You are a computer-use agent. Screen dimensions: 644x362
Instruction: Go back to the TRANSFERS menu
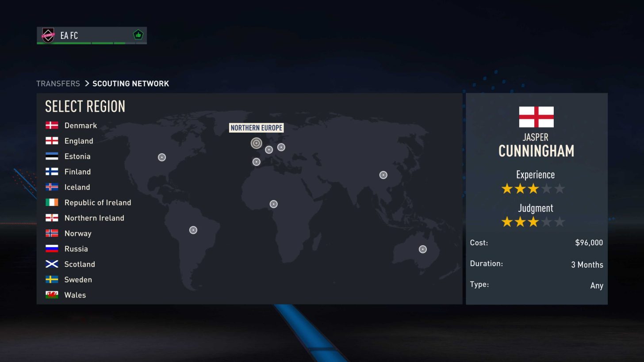58,83
